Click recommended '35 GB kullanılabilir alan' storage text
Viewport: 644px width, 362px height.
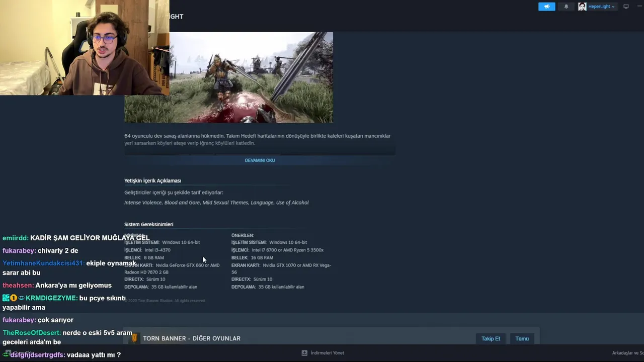click(281, 287)
